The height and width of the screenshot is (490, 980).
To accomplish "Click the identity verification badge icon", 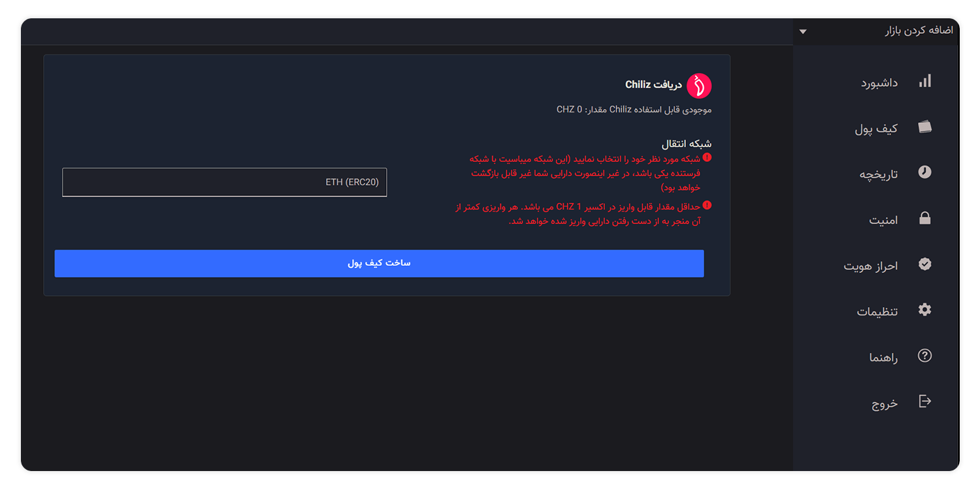I will (x=924, y=264).
